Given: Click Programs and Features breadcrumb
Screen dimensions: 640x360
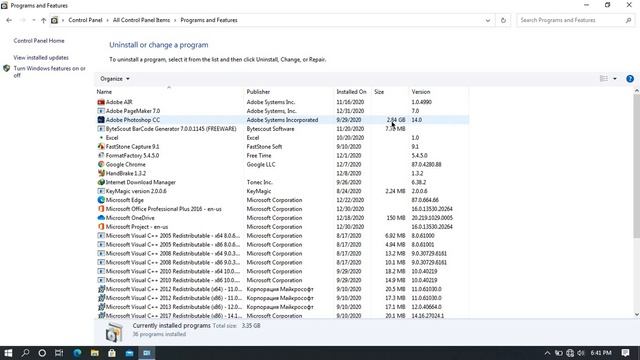Looking at the screenshot, I should [x=209, y=20].
